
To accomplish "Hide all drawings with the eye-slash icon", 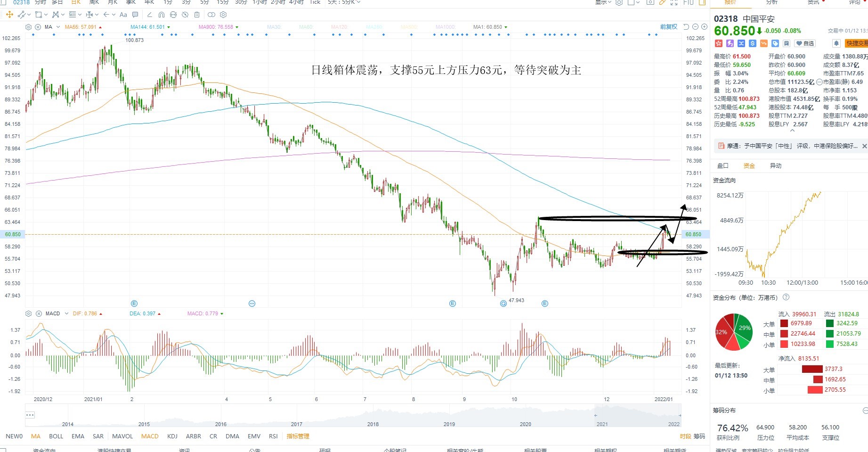I will [185, 15].
